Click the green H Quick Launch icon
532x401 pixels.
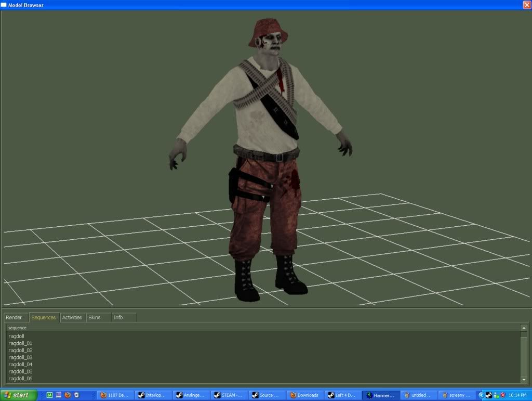(49, 395)
